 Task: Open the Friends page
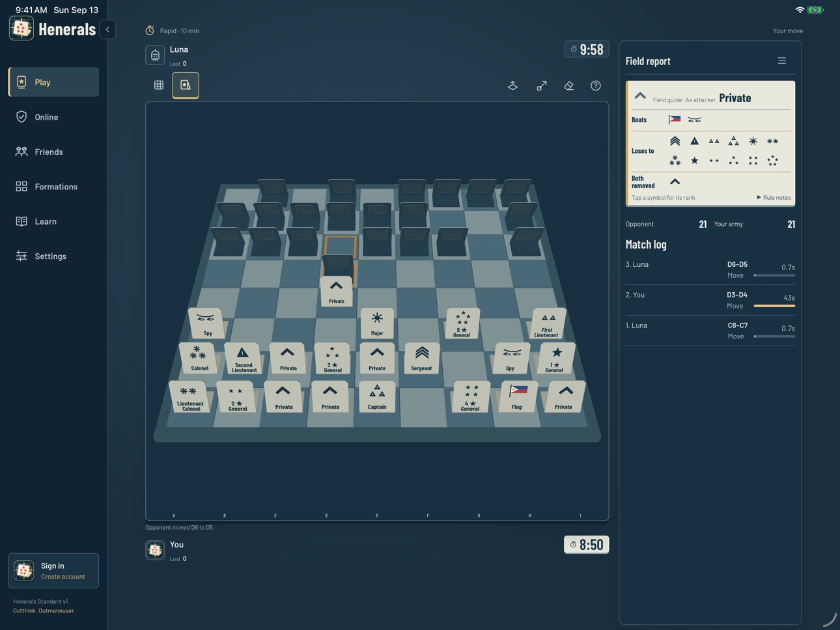(x=53, y=152)
